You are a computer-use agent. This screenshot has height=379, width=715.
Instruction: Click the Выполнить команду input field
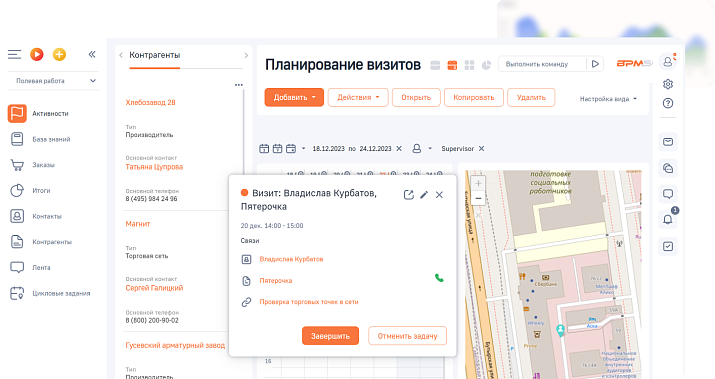(x=542, y=64)
